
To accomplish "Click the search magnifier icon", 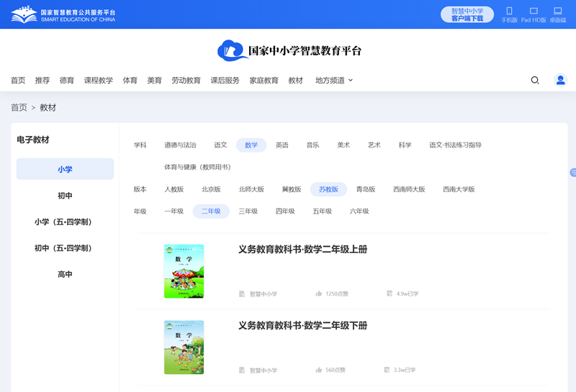I will coord(535,80).
